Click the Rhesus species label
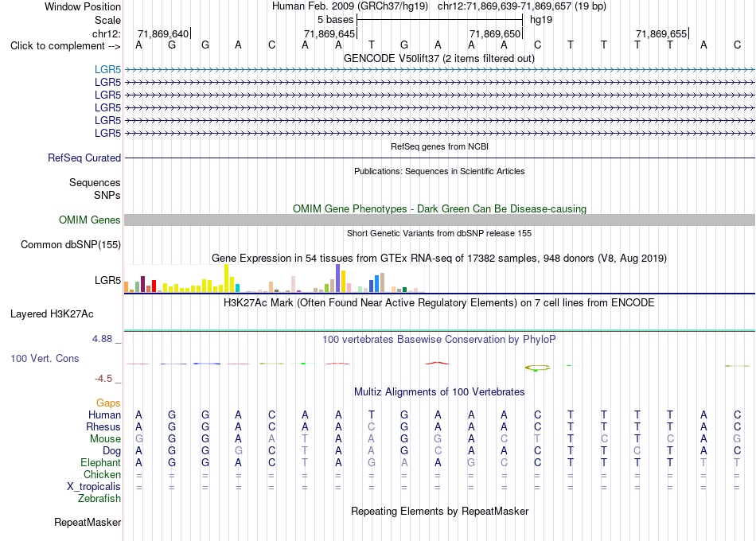 click(x=103, y=426)
